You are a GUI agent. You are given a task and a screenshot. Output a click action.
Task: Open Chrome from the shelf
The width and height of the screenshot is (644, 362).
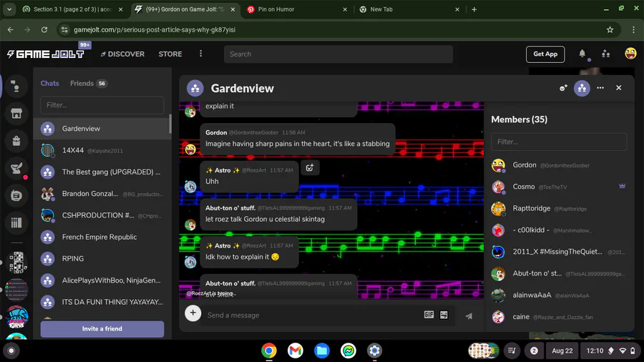269,351
